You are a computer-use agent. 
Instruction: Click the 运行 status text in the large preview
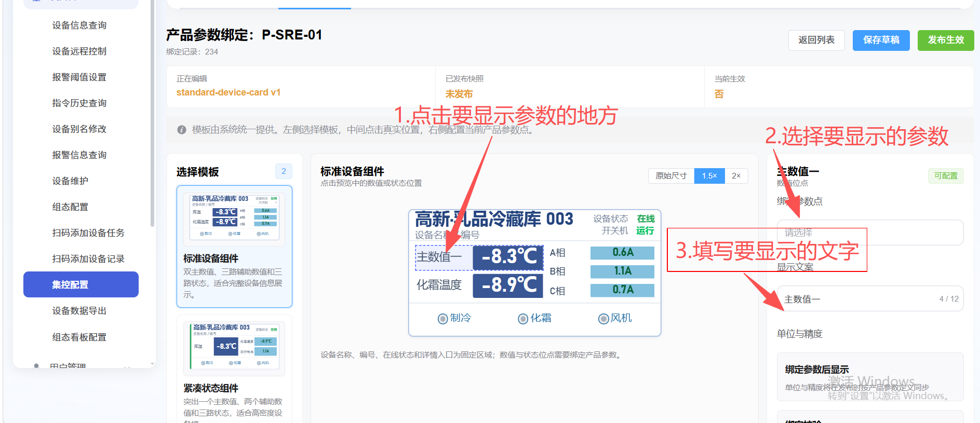pos(645,231)
